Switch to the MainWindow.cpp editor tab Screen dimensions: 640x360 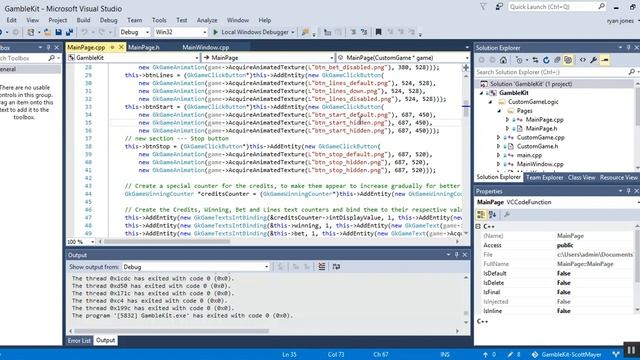click(205, 47)
